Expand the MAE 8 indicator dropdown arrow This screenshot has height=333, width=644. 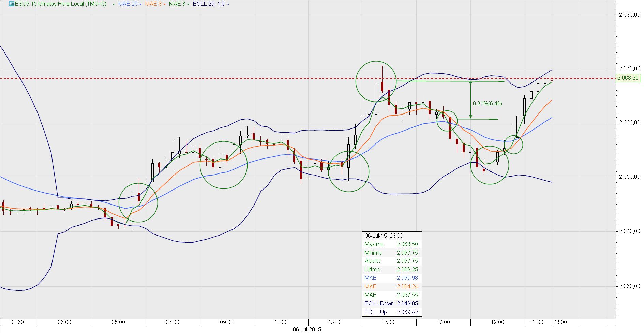pyautogui.click(x=164, y=5)
